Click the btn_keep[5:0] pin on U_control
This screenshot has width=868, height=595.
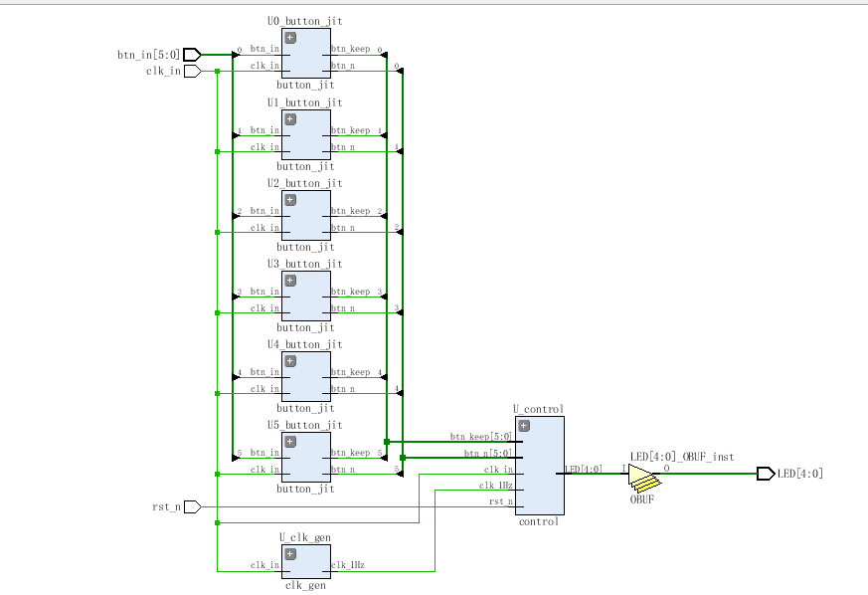480,437
